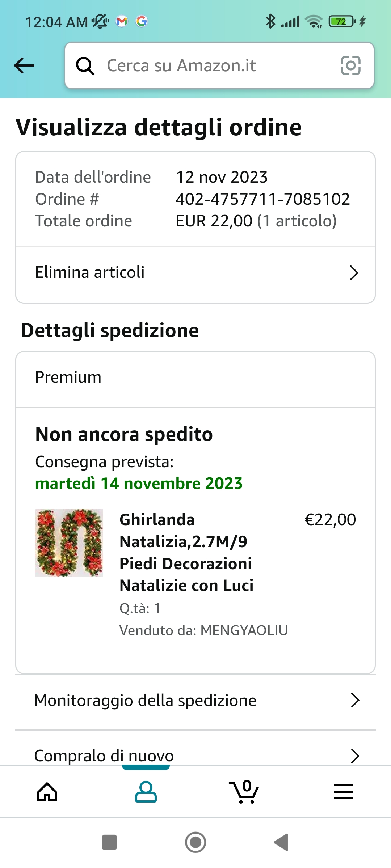
Task: Open the Ghirlanda Natalizia product thumbnail
Action: (69, 542)
